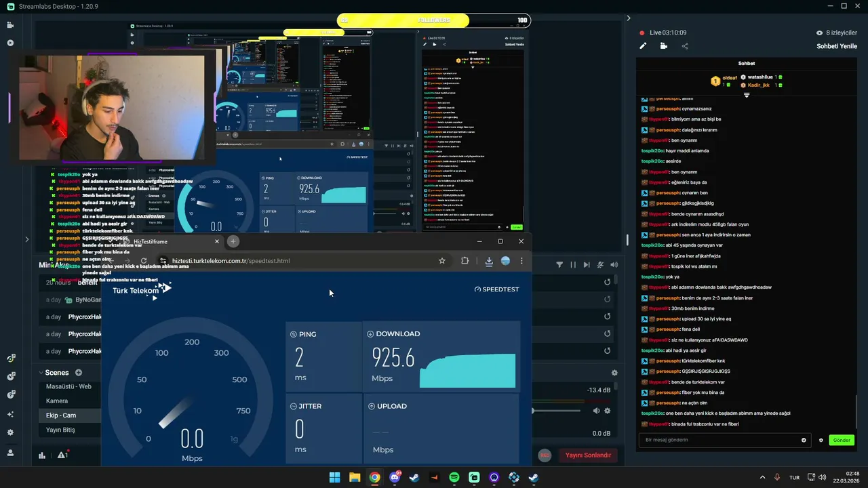The image size is (868, 488).
Task: Click Yayını Sonlandır to end stream
Action: click(589, 455)
